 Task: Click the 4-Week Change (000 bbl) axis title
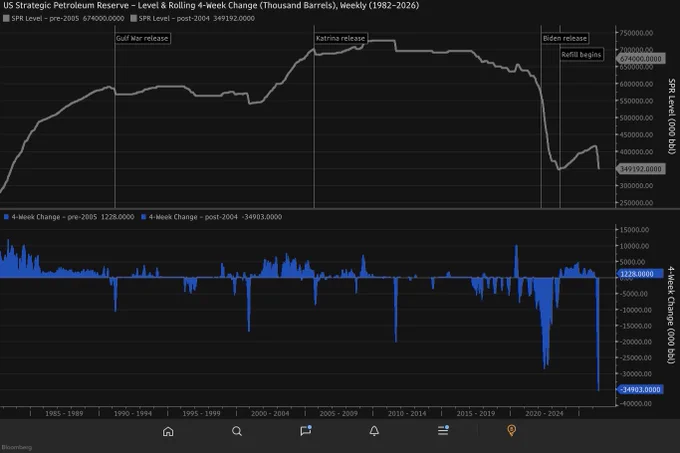coord(671,315)
